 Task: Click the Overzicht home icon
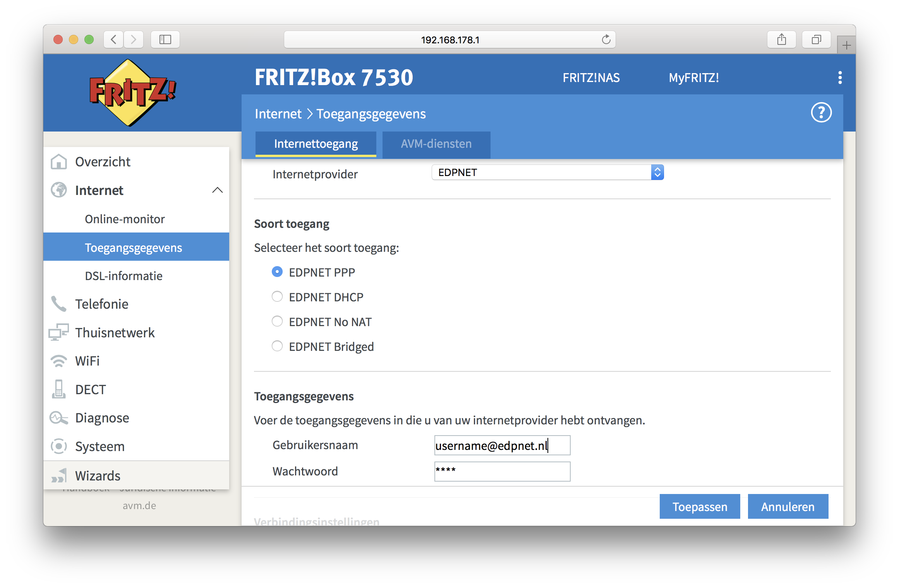pyautogui.click(x=59, y=162)
